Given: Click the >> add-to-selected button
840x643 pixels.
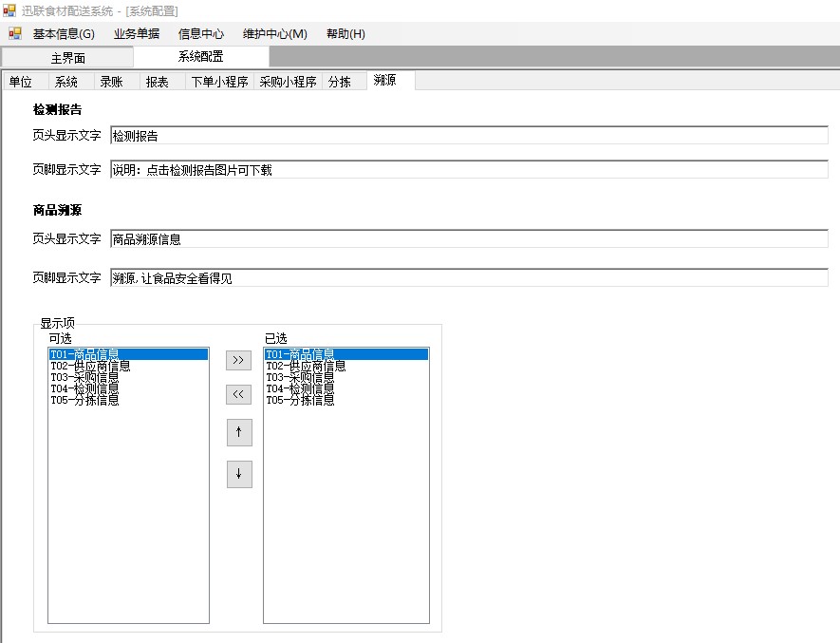Looking at the screenshot, I should (x=239, y=360).
